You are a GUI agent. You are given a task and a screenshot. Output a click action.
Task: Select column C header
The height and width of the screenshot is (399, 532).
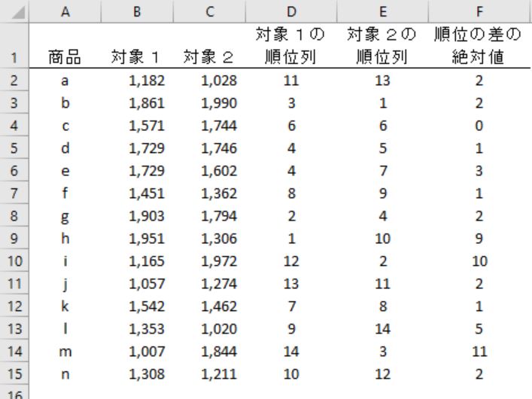click(209, 11)
